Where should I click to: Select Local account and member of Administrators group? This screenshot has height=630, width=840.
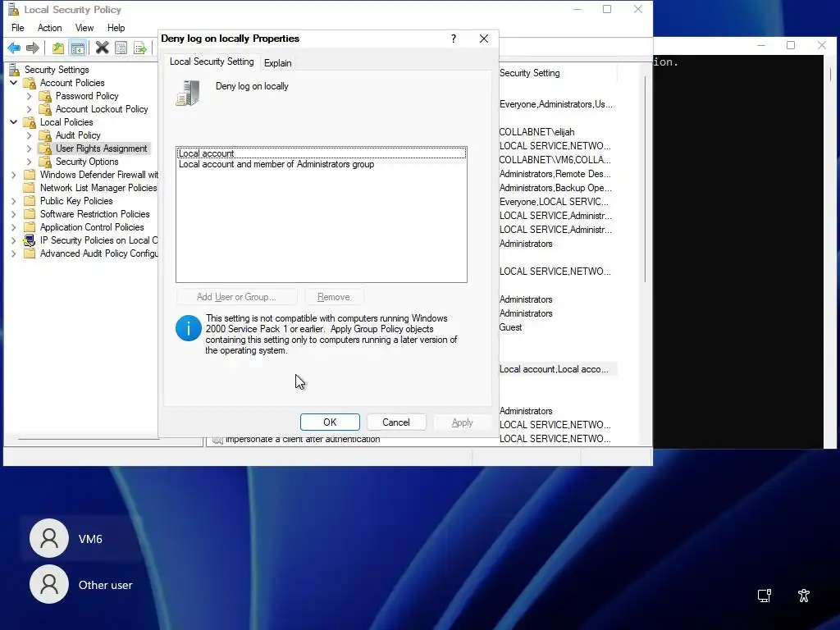click(x=322, y=164)
